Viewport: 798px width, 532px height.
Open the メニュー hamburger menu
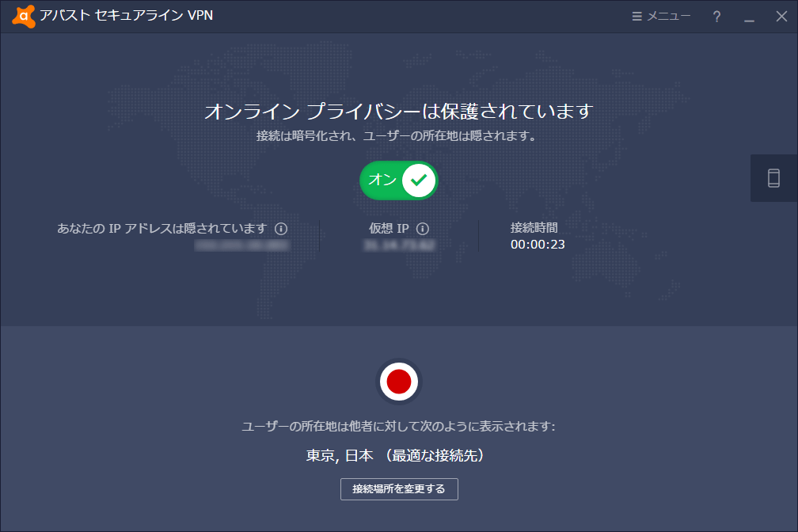661,17
